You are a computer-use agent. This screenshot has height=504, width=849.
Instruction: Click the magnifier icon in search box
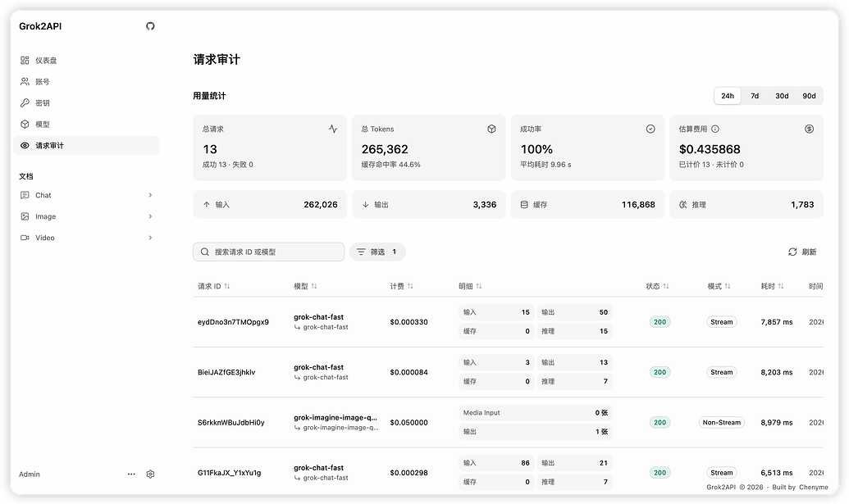pos(205,252)
